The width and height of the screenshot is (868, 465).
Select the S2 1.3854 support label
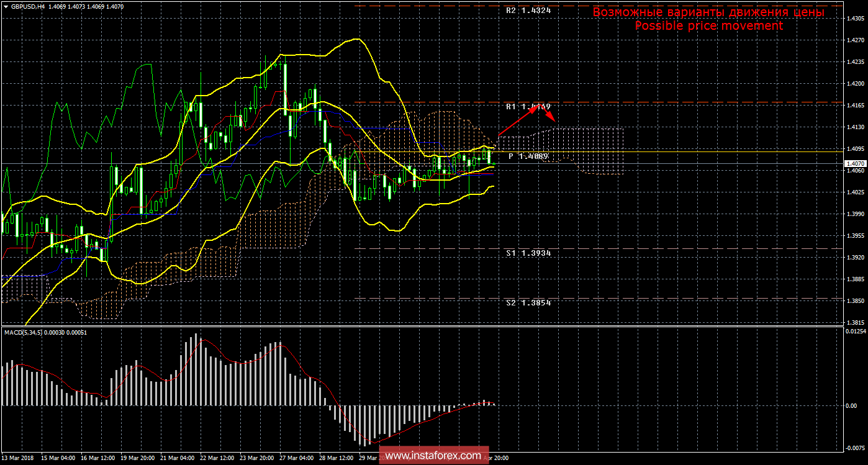coord(528,302)
